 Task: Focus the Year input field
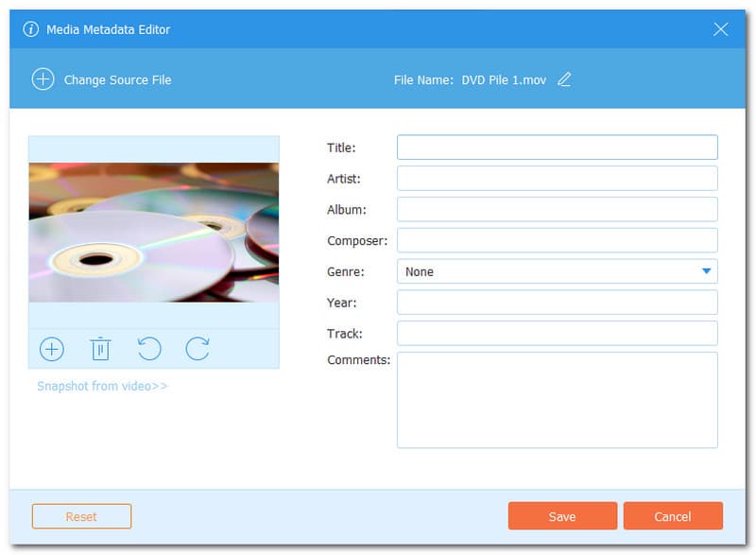click(x=557, y=303)
